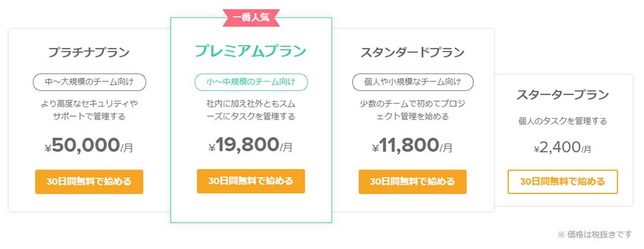Viewport: 644px width, 249px height.
Task: Select the スタータープラン heading
Action: (563, 95)
